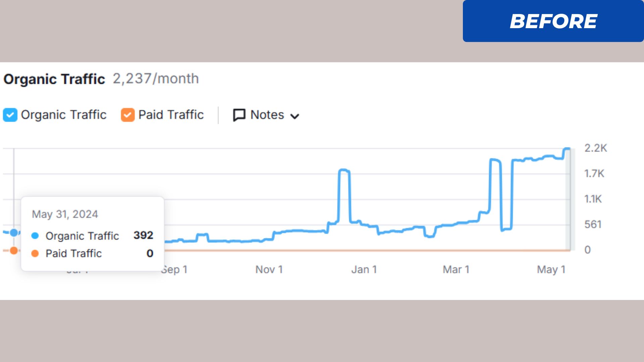Click the May 1 axis label

[x=551, y=269]
